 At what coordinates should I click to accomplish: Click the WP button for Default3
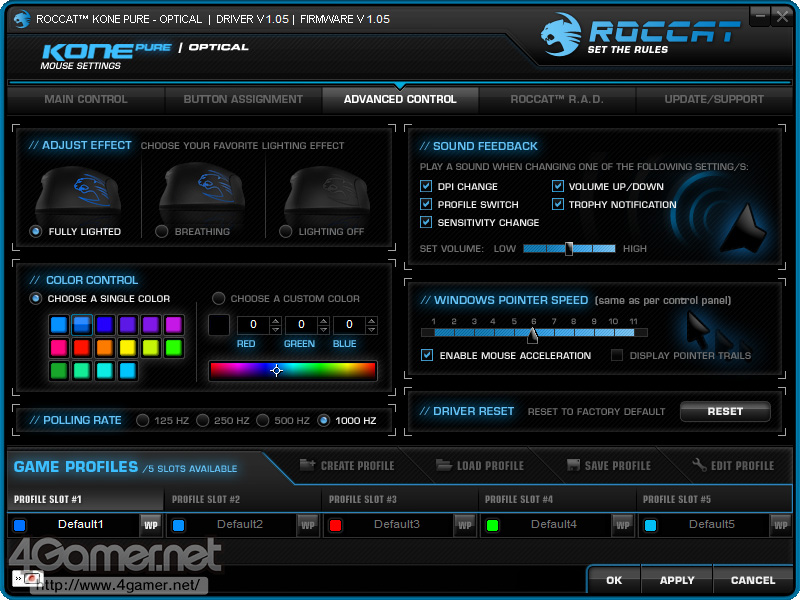click(x=465, y=525)
